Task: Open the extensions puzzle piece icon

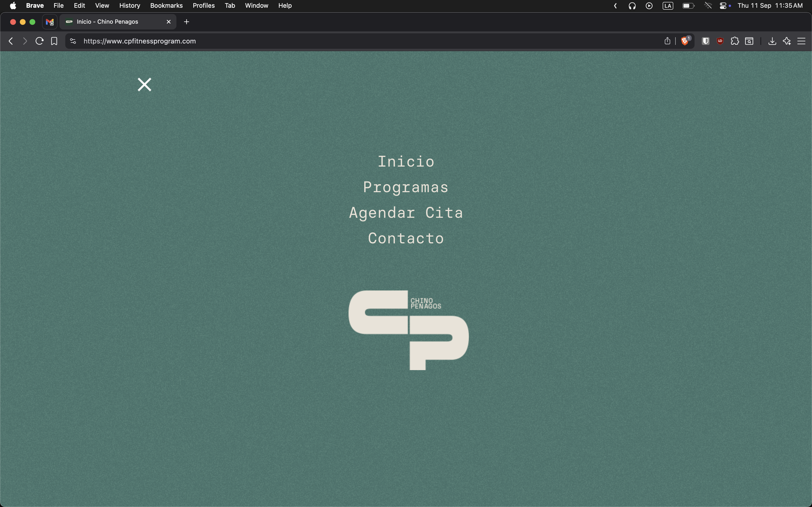Action: pos(735,41)
